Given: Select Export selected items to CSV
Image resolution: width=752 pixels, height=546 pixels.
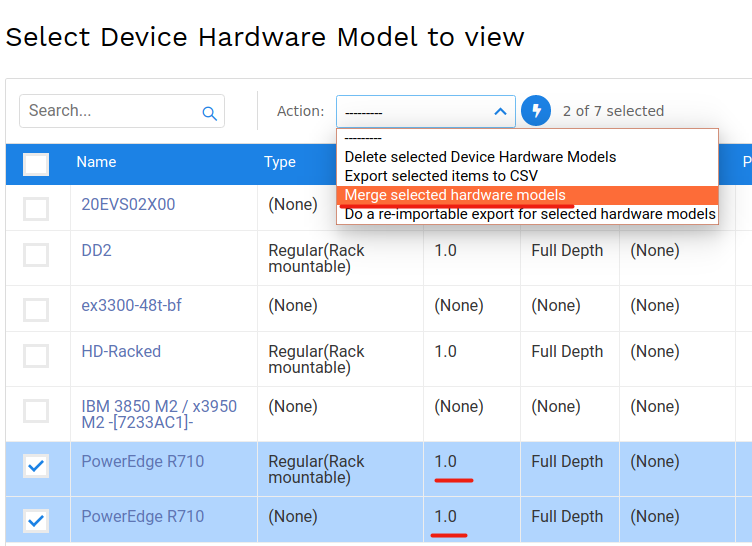Looking at the screenshot, I should pos(528,176).
